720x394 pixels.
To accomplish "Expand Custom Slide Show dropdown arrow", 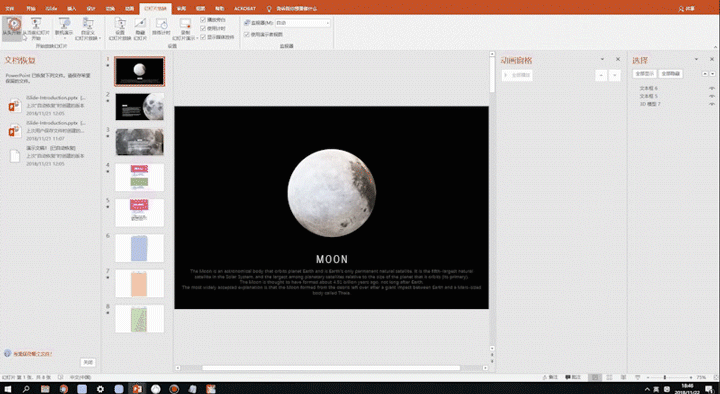I will point(100,38).
